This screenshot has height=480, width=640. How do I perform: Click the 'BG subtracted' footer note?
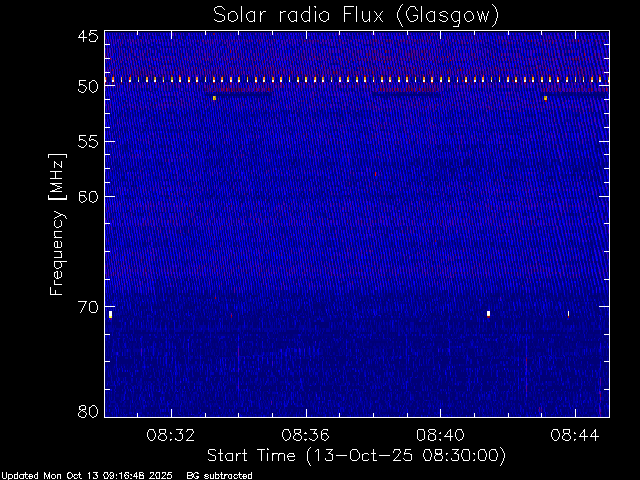(220, 476)
